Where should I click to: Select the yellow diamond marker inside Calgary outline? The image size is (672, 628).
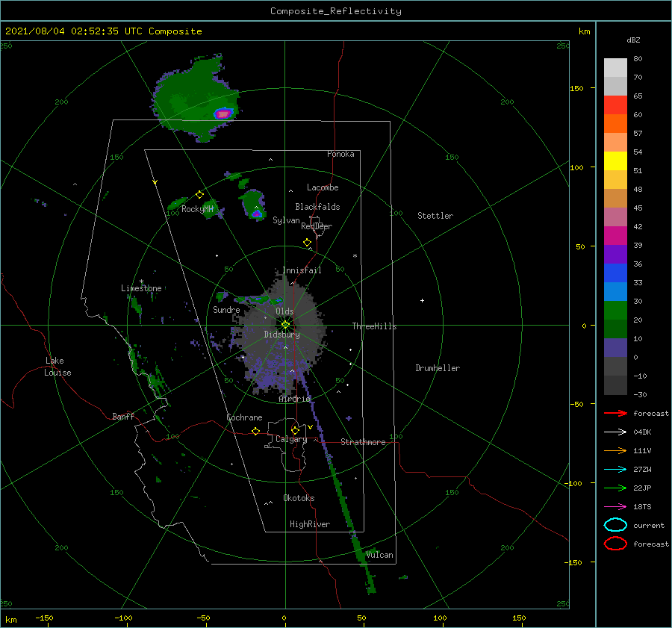pyautogui.click(x=295, y=430)
